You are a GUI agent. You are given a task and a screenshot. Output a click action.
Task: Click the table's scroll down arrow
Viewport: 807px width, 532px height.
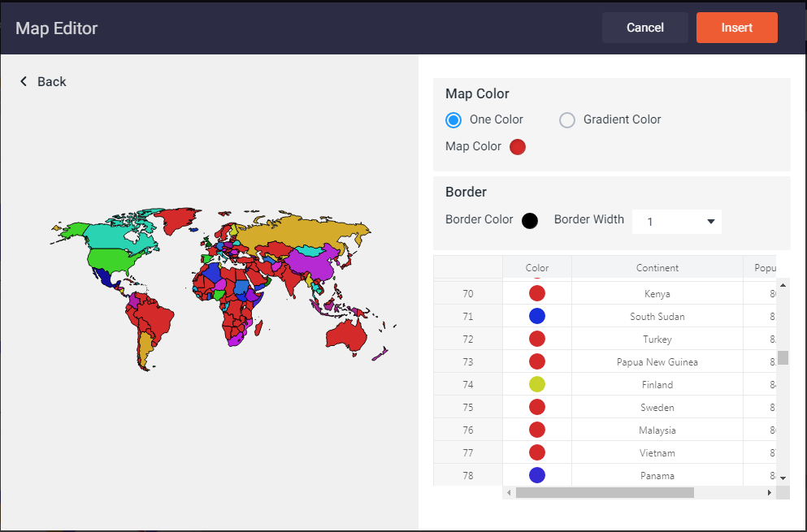pyautogui.click(x=783, y=478)
